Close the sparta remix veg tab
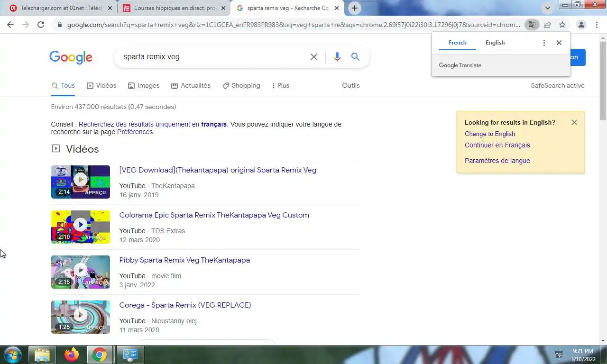607x364 pixels. pyautogui.click(x=337, y=8)
